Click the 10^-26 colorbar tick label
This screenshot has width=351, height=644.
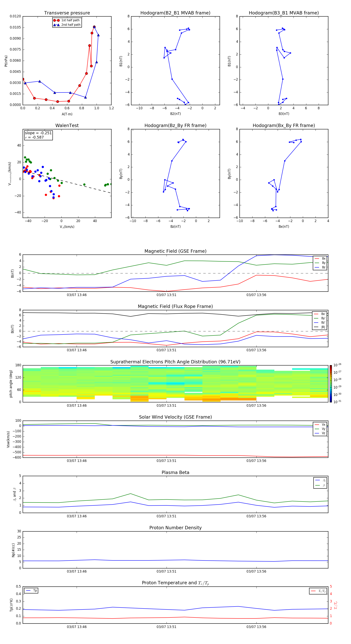(x=337, y=365)
